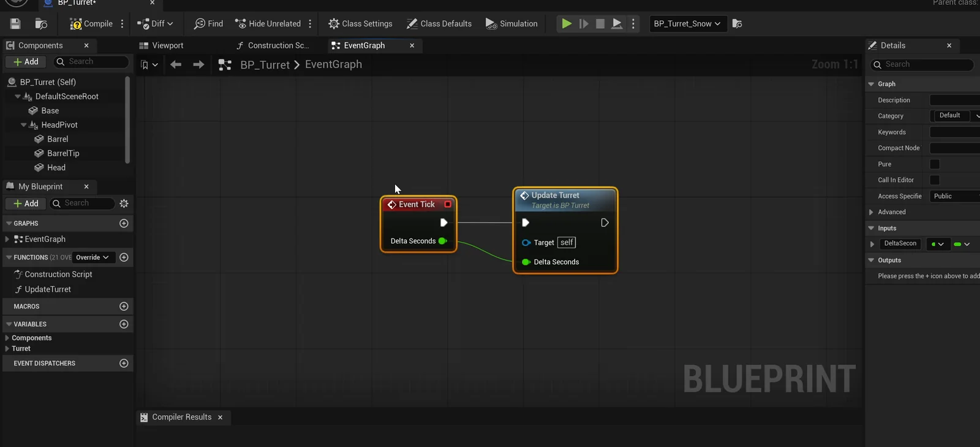This screenshot has height=447, width=980.
Task: Toggle the Pure checkbox
Action: (935, 164)
